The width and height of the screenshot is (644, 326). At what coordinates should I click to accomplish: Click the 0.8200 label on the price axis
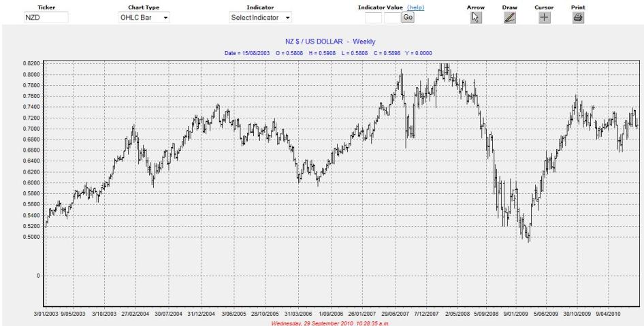[x=31, y=63]
